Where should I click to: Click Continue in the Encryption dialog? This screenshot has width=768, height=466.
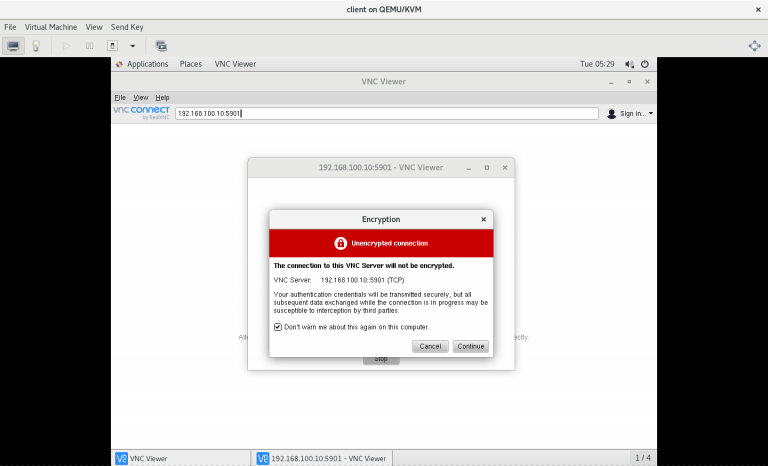471,346
